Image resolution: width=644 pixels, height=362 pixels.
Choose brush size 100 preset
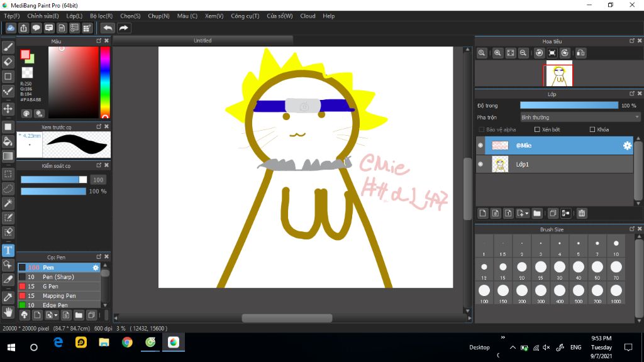[x=484, y=293]
